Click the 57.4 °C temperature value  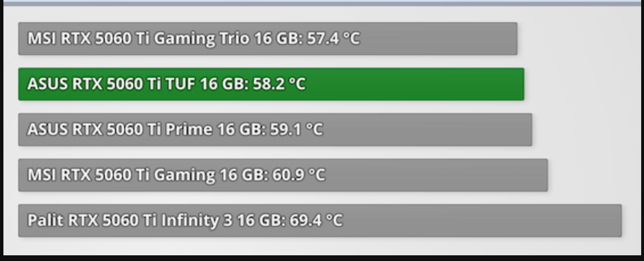click(x=334, y=39)
